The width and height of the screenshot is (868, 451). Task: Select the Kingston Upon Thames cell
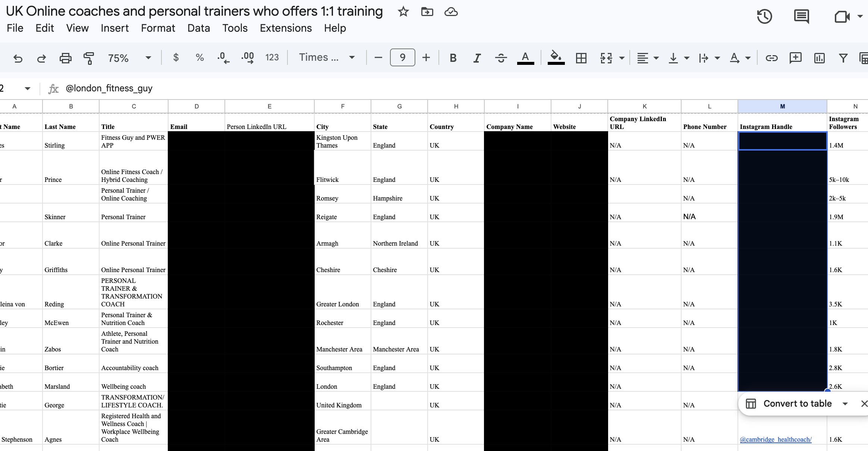point(343,141)
